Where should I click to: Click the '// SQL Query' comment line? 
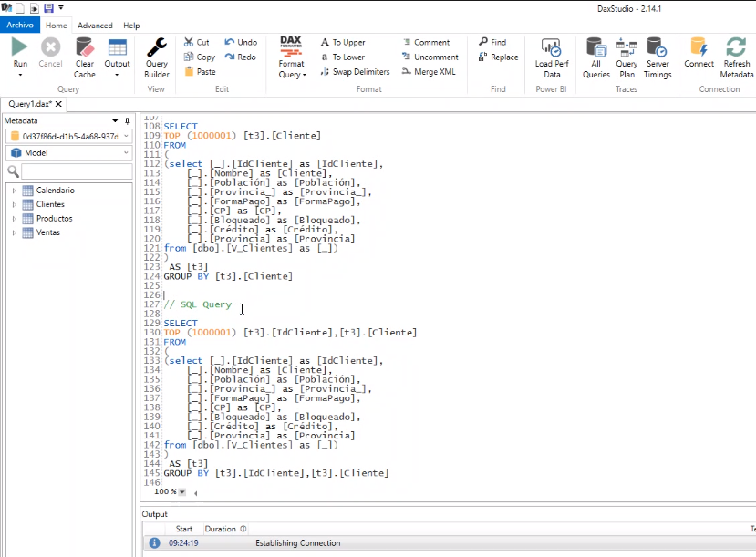198,304
